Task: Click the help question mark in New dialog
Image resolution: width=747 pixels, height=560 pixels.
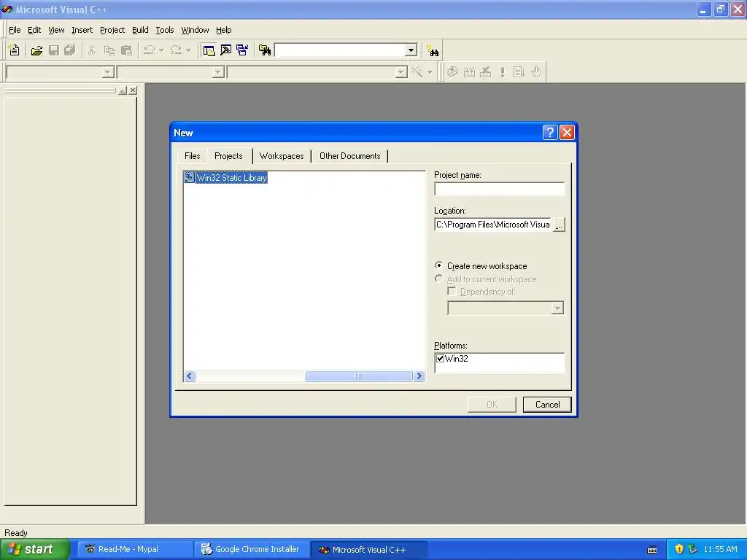Action: click(x=550, y=133)
